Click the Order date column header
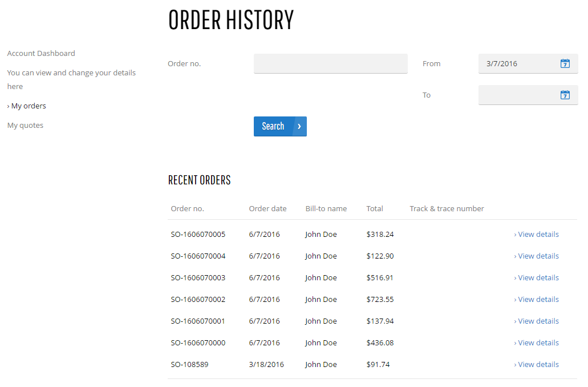Viewport: 588px width, 387px height. coord(267,209)
